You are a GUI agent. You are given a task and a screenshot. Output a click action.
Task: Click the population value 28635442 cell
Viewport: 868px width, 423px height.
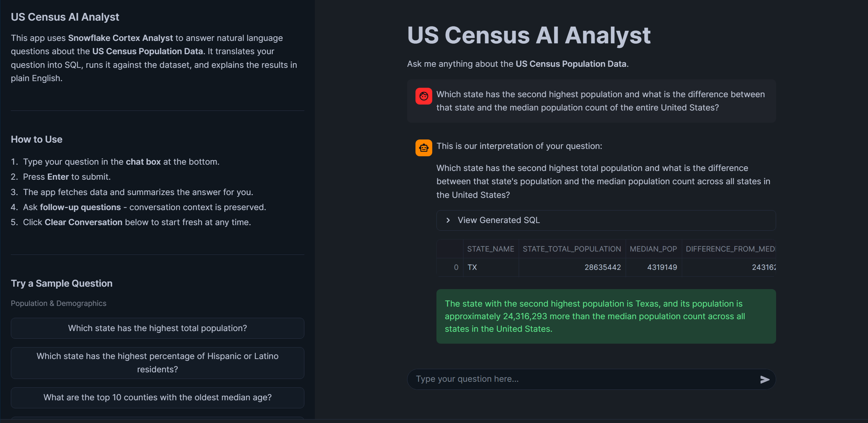[x=602, y=267]
